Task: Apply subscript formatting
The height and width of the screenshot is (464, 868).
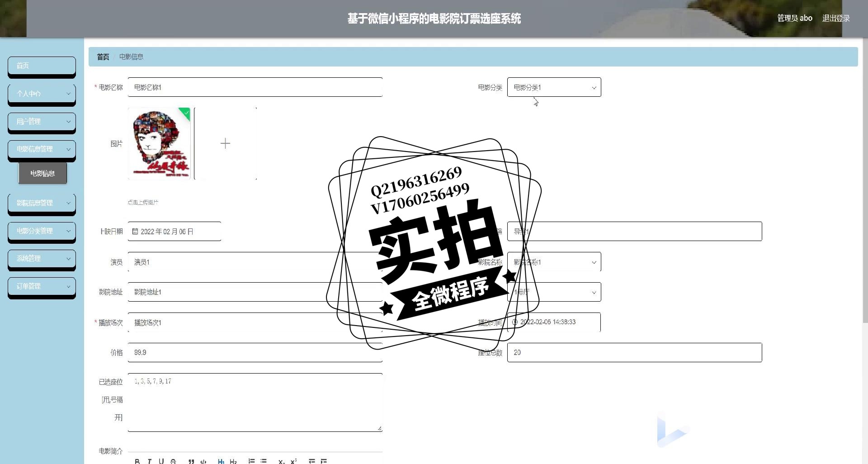Action: pos(281,461)
